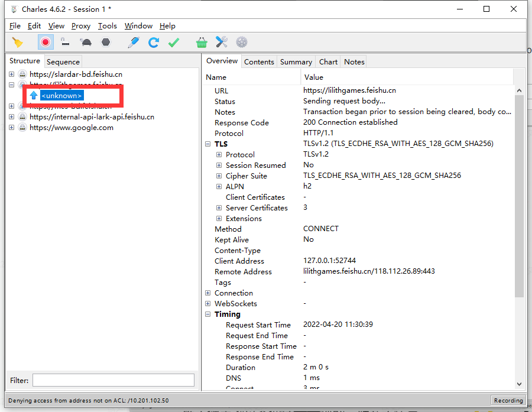This screenshot has height=412, width=532.
Task: Switch to the Summary tab
Action: [x=296, y=61]
